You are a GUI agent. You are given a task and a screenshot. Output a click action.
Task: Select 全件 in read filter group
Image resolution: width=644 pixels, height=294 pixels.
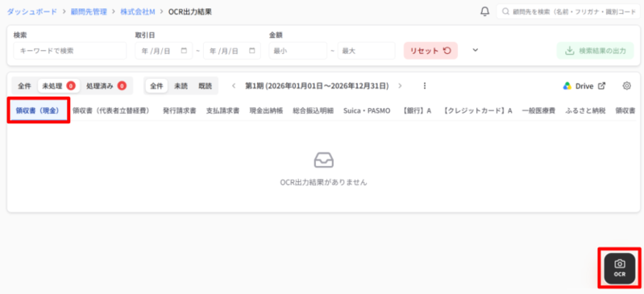point(156,86)
